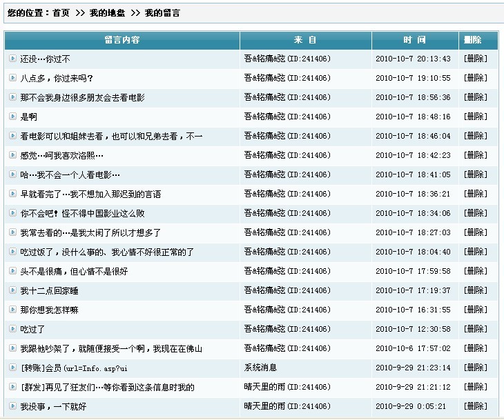Click the 留言内容 column header
This screenshot has width=504, height=420.
click(122, 40)
